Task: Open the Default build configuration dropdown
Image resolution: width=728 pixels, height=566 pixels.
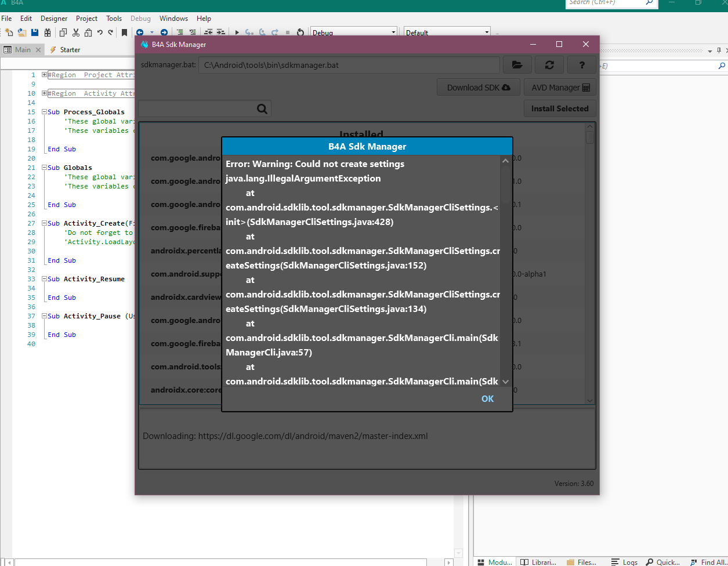Action: [447, 32]
